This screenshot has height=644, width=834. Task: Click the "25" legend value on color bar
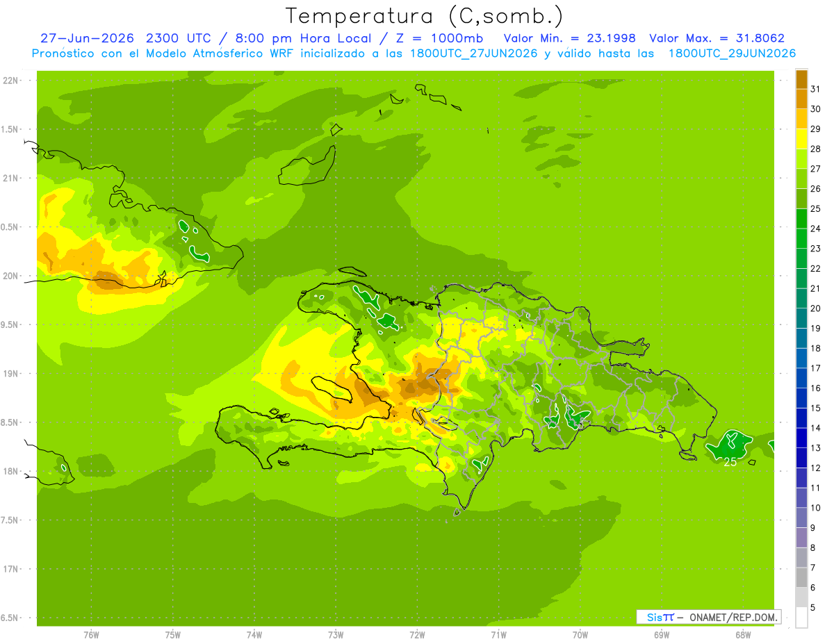coord(816,208)
